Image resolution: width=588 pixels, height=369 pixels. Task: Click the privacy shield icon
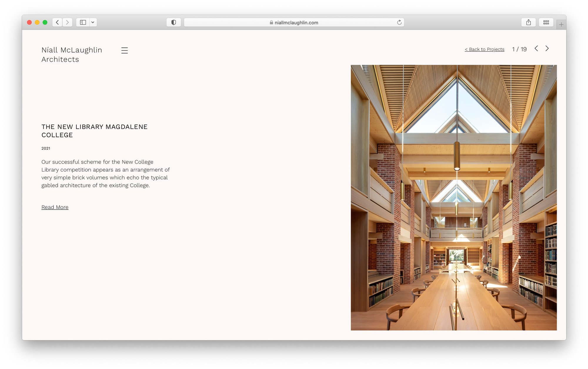173,22
